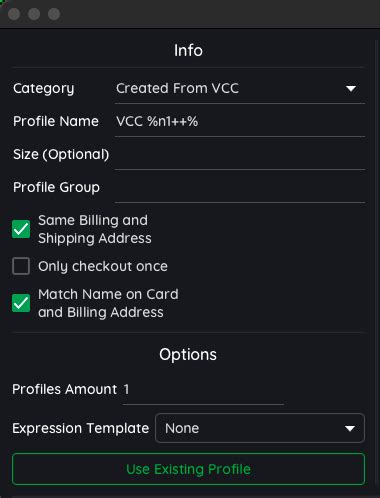This screenshot has width=380, height=498.
Task: Click Match Name on Card label text
Action: tap(108, 303)
